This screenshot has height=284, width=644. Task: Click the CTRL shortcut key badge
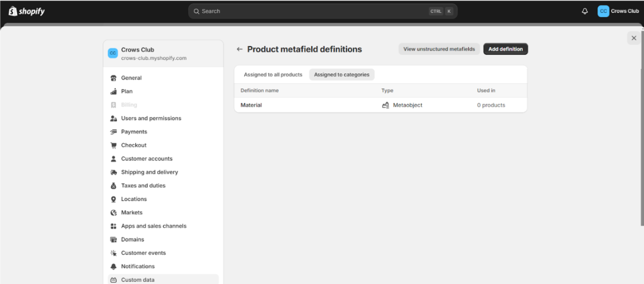click(436, 11)
